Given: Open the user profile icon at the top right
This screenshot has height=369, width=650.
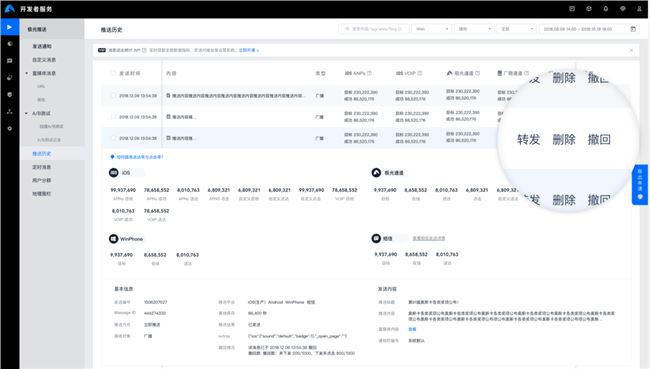Looking at the screenshot, I should pyautogui.click(x=639, y=9).
